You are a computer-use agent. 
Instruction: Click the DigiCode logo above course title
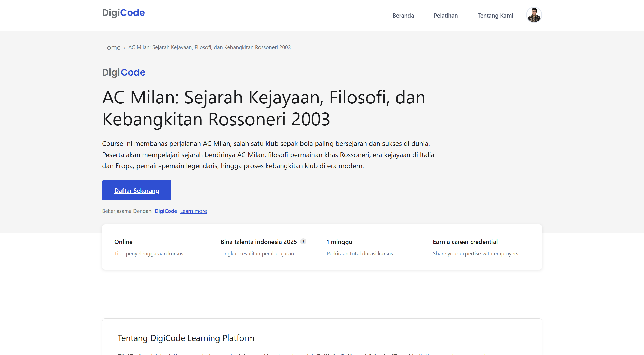tap(124, 72)
